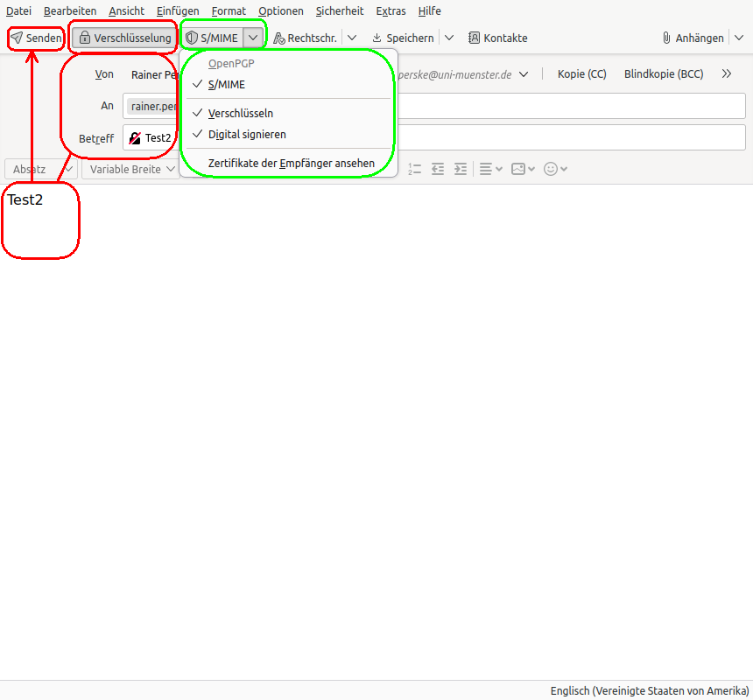Image resolution: width=753 pixels, height=700 pixels.
Task: Uncheck Verschlüsseln in the S/MIME menu
Action: (240, 113)
